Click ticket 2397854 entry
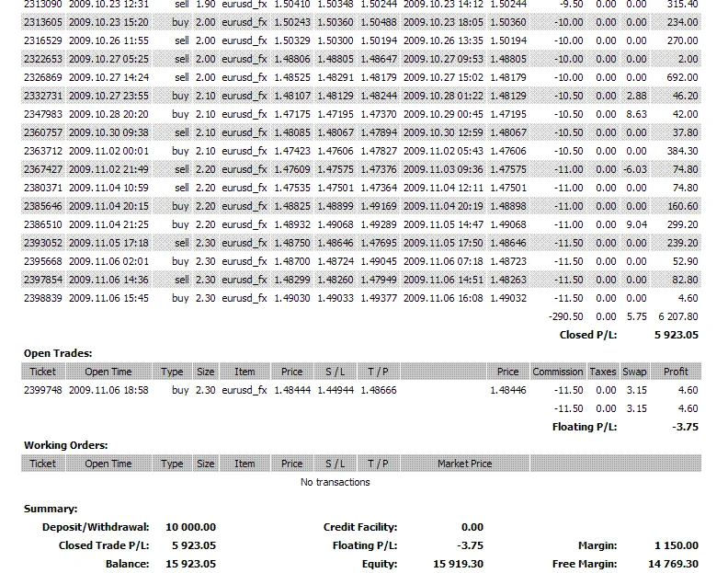 (x=42, y=280)
